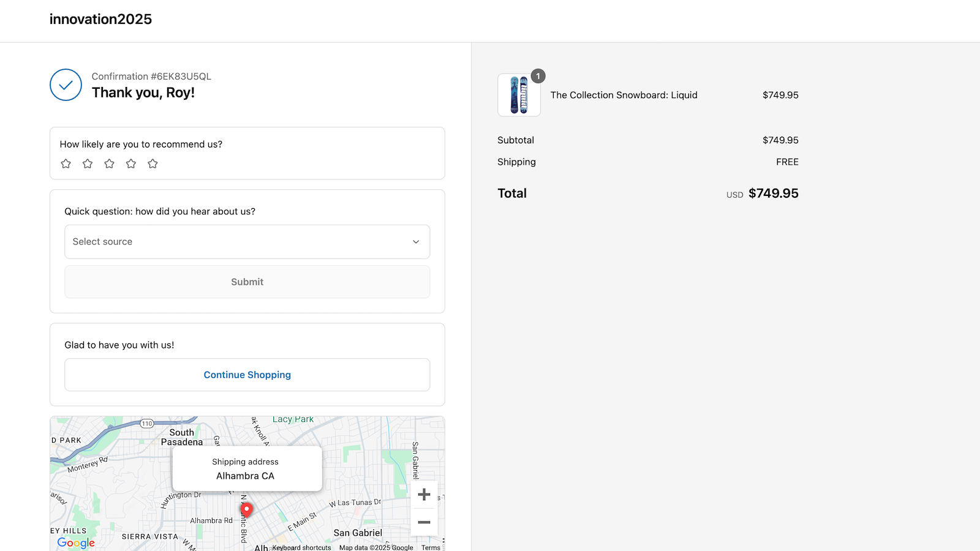
Task: Select the fourth star rating
Action: pos(130,163)
